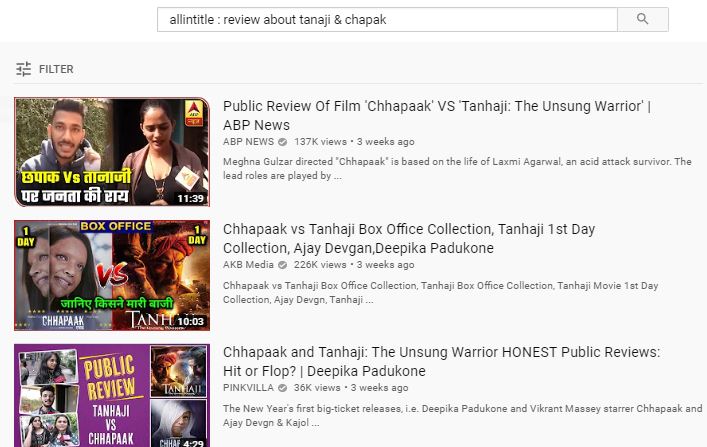Focus the search box with allintitle query
The image size is (707, 447).
(387, 19)
